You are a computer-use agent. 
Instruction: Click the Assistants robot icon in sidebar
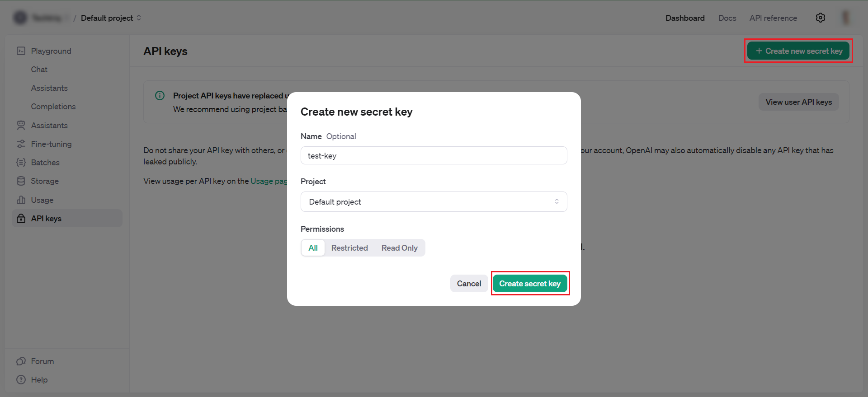tap(21, 125)
